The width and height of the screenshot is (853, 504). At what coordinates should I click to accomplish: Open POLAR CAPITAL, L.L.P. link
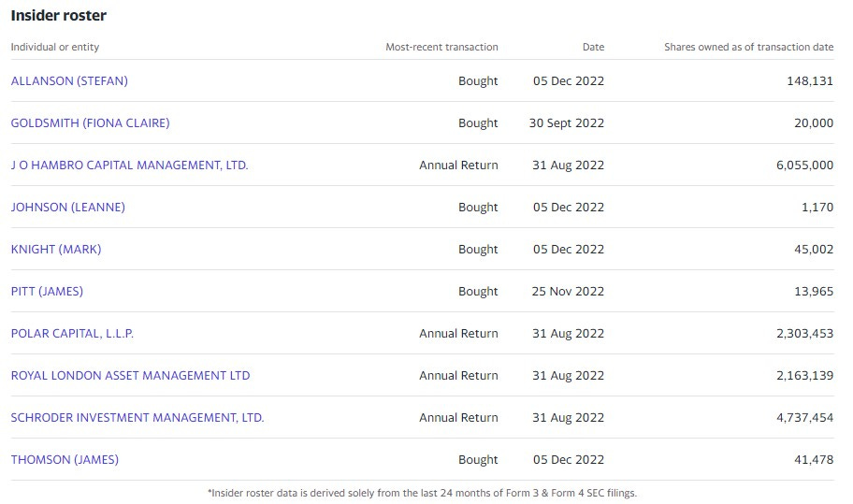(72, 333)
